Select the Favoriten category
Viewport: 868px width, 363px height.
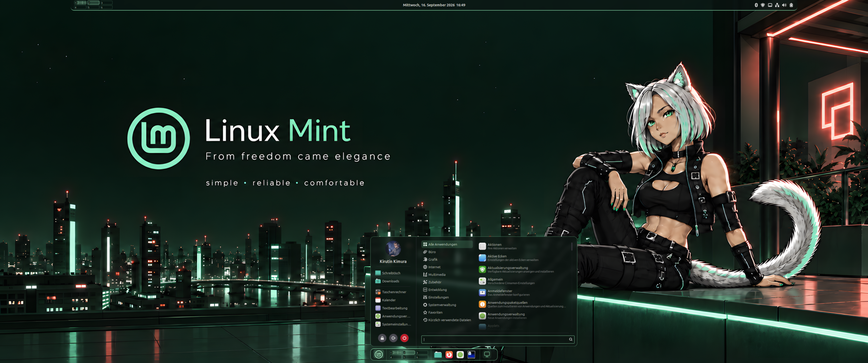(447, 312)
